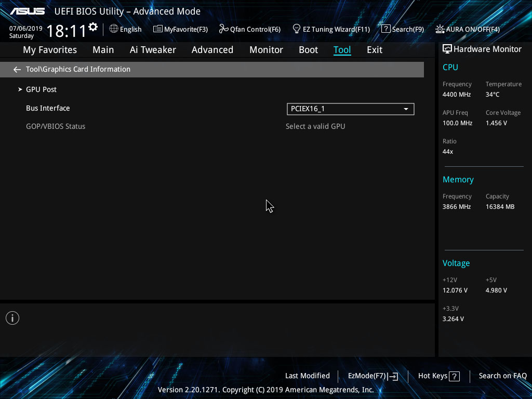Open the Main tab
Image resolution: width=532 pixels, height=399 pixels.
coord(103,50)
